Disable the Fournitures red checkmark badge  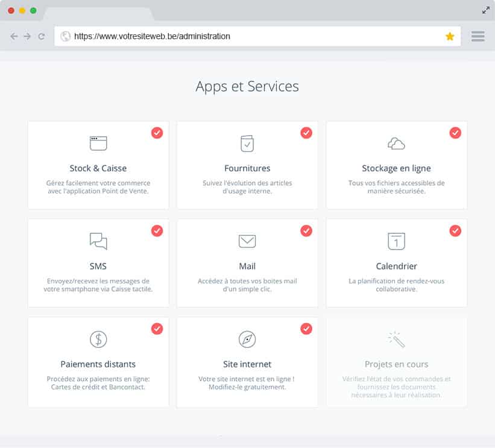coord(306,133)
